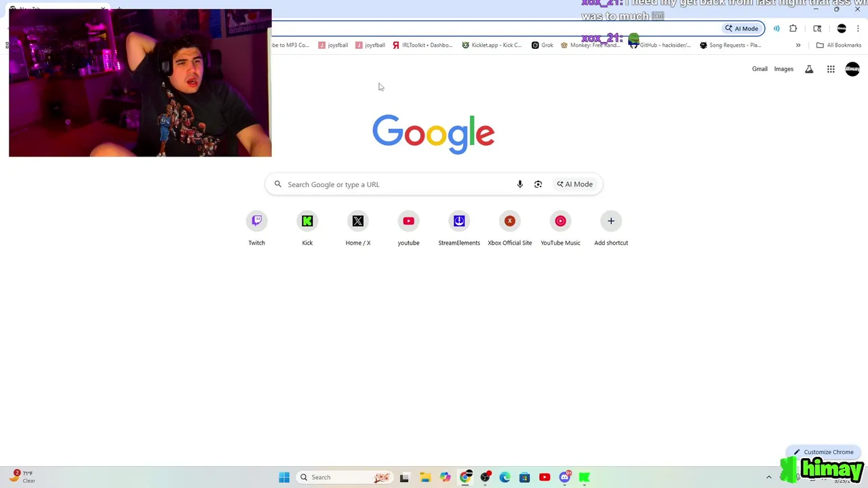
Task: Open Chrome Extensions puzzle icon
Action: [x=793, y=28]
